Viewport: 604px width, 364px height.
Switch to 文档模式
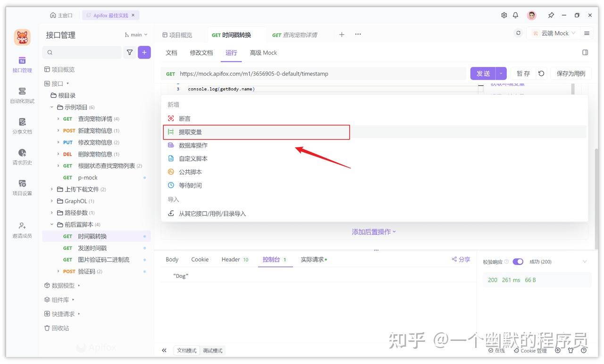[x=186, y=351]
